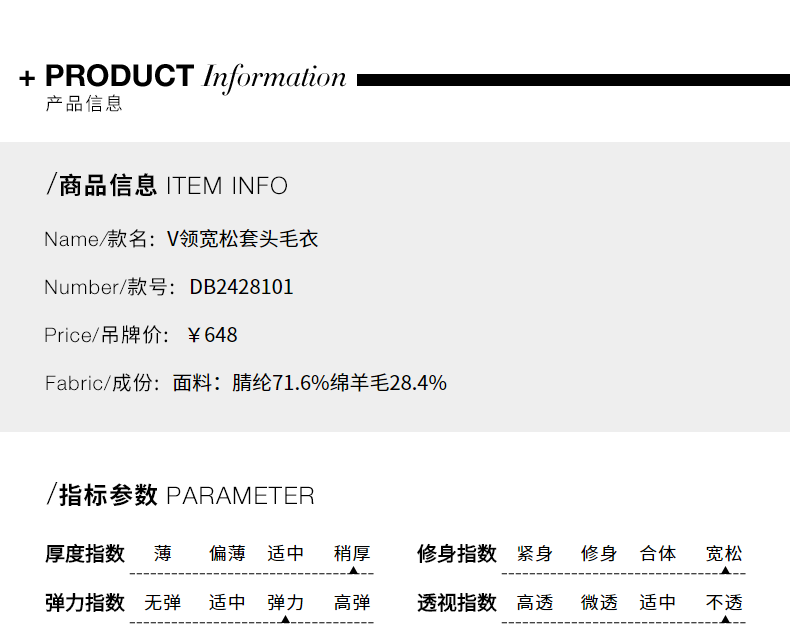Click the plus icon before PRODUCT

point(27,79)
